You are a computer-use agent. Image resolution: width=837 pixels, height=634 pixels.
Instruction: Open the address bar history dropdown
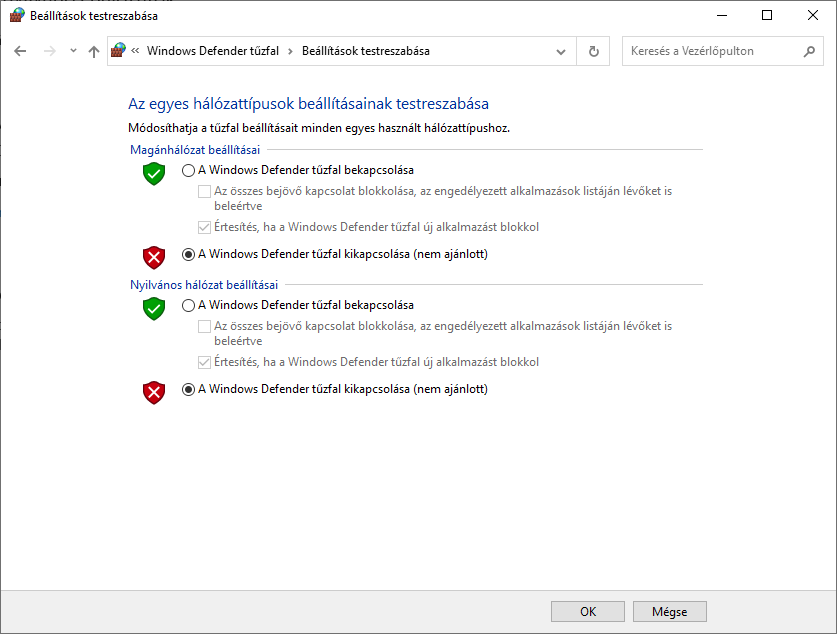pyautogui.click(x=560, y=52)
